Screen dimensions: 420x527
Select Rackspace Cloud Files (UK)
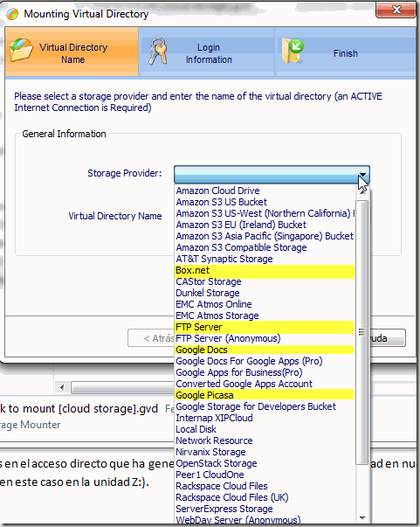265,497
